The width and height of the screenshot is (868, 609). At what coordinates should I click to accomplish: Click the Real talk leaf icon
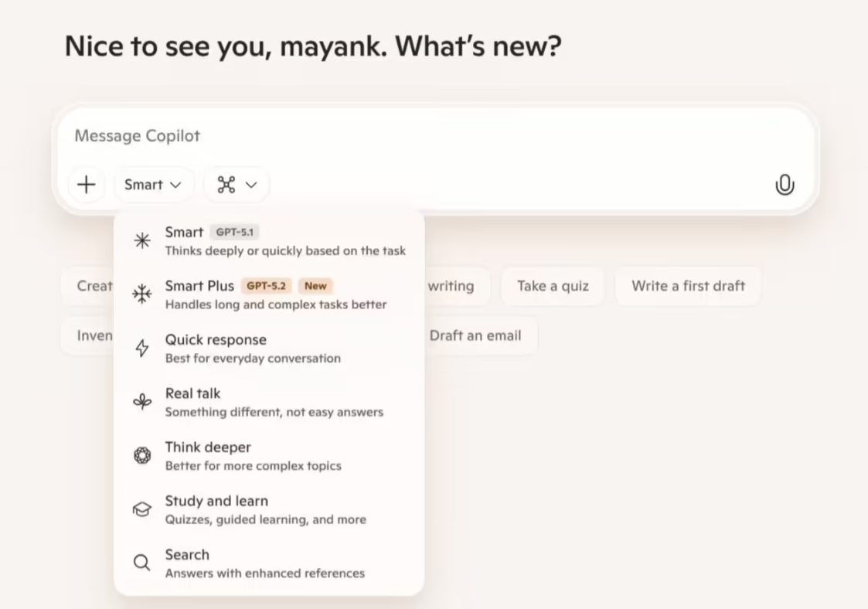[x=142, y=402]
